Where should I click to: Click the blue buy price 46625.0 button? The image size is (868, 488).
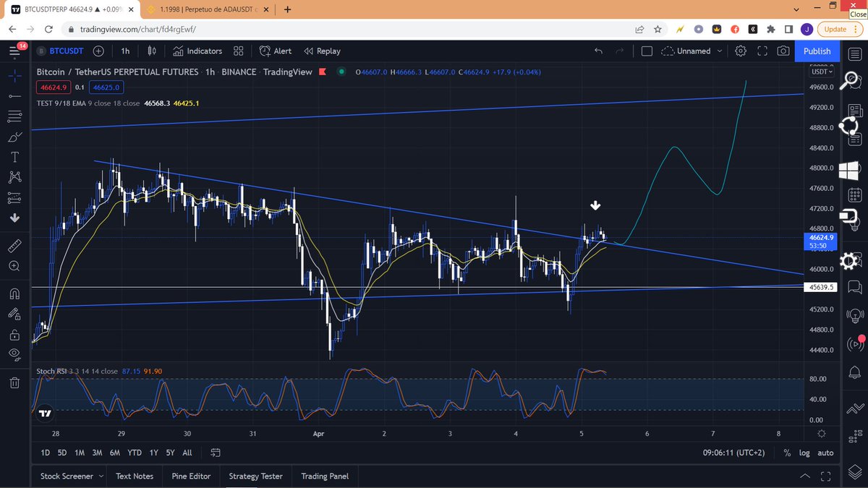106,87
